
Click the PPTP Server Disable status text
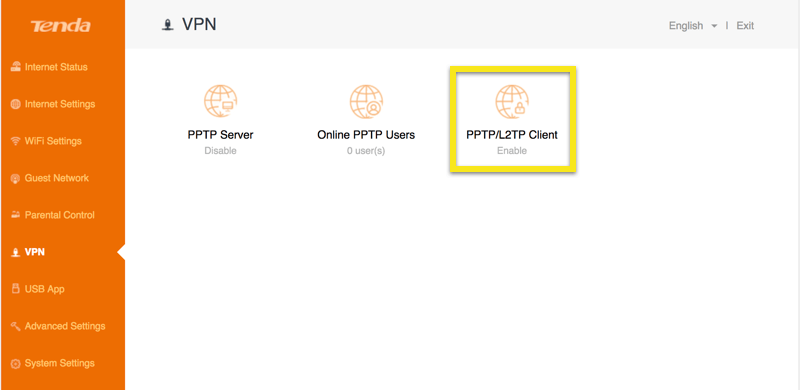(x=220, y=151)
